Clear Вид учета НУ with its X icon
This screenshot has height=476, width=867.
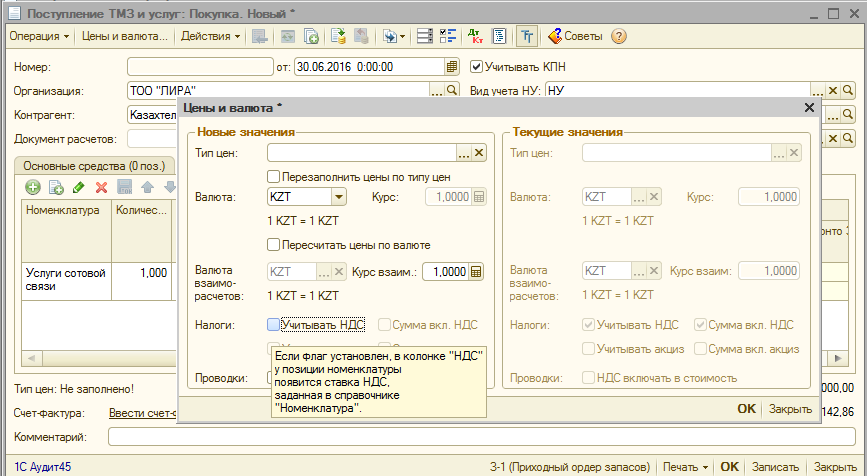pyautogui.click(x=833, y=90)
